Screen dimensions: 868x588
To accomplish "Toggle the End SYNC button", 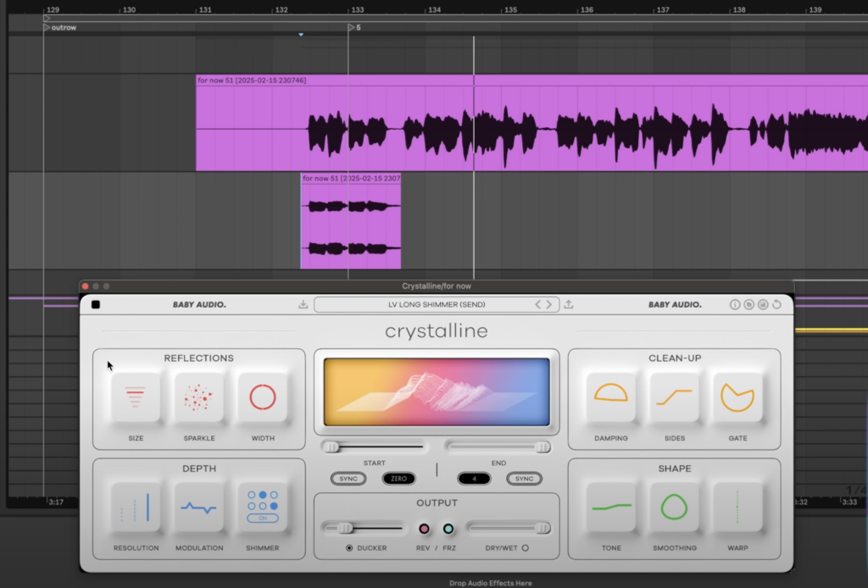I will tap(524, 479).
